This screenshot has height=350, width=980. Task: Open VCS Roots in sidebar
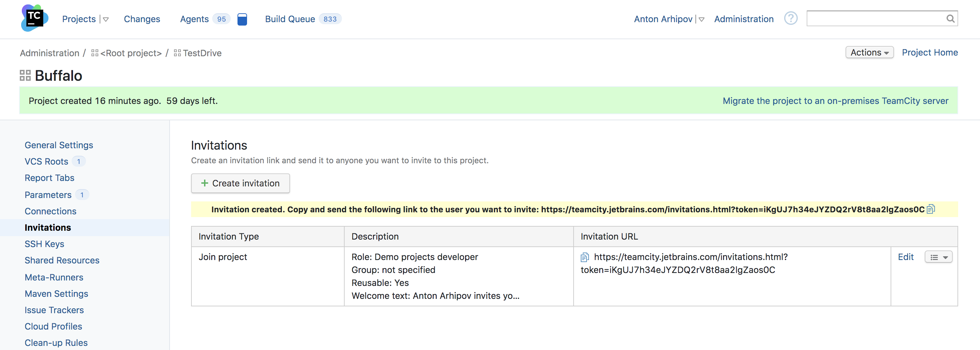pos(46,162)
